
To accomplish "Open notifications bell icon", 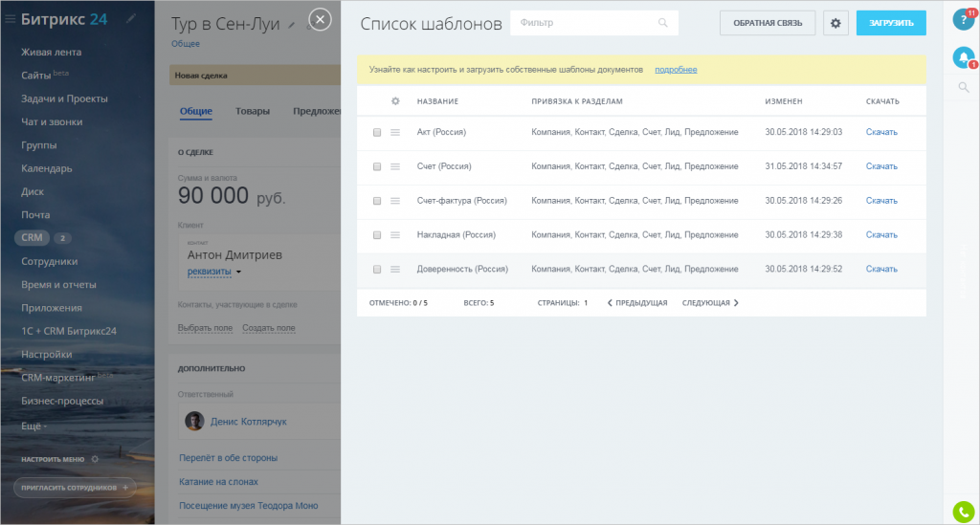I will pos(963,57).
